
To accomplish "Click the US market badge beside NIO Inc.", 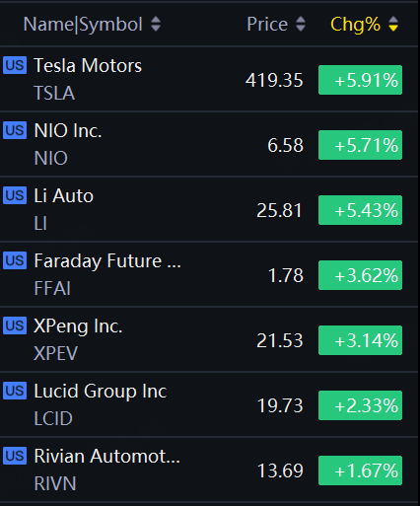I will tap(15, 130).
